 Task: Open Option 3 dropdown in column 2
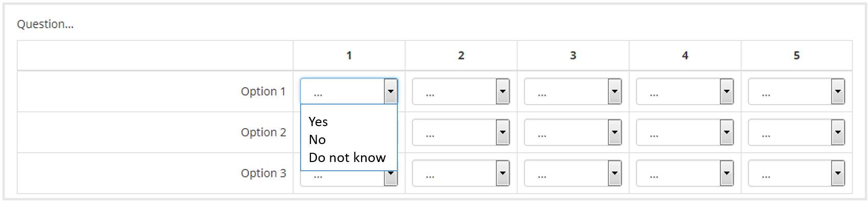click(461, 173)
